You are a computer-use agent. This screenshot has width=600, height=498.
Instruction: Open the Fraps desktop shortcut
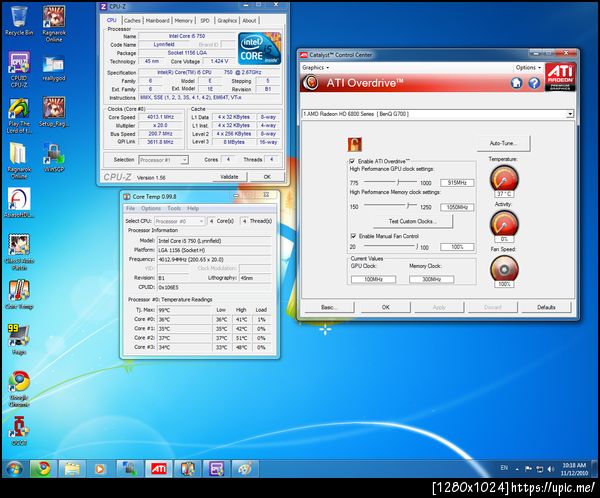point(19,340)
